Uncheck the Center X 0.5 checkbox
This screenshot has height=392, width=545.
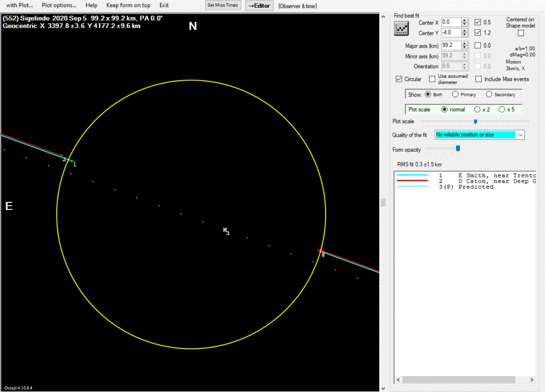(478, 22)
